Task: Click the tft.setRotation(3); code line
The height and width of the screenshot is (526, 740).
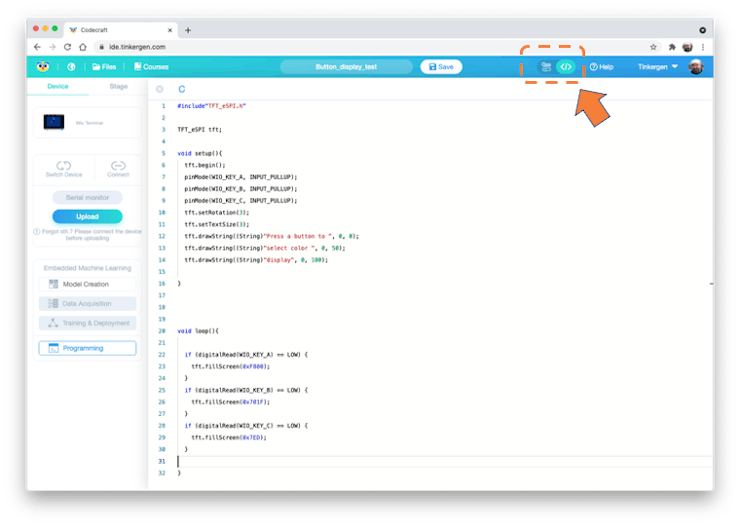Action: click(217, 212)
